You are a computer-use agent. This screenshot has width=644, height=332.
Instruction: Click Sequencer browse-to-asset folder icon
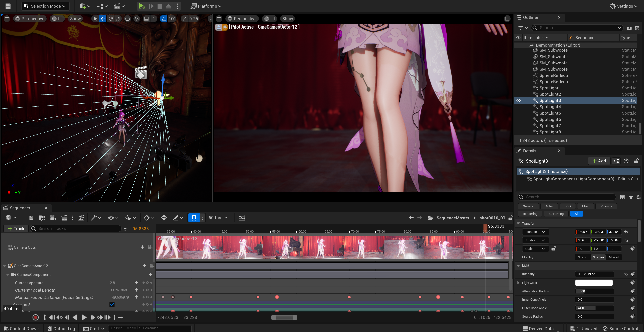click(x=41, y=218)
